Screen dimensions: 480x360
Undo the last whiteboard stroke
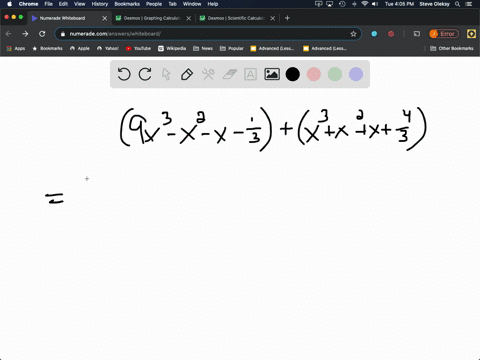(x=124, y=74)
